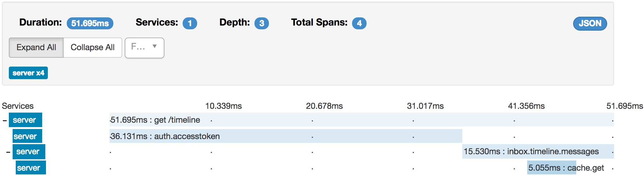Collapse the top-level server span tree
This screenshot has width=644, height=176.
click(x=4, y=120)
